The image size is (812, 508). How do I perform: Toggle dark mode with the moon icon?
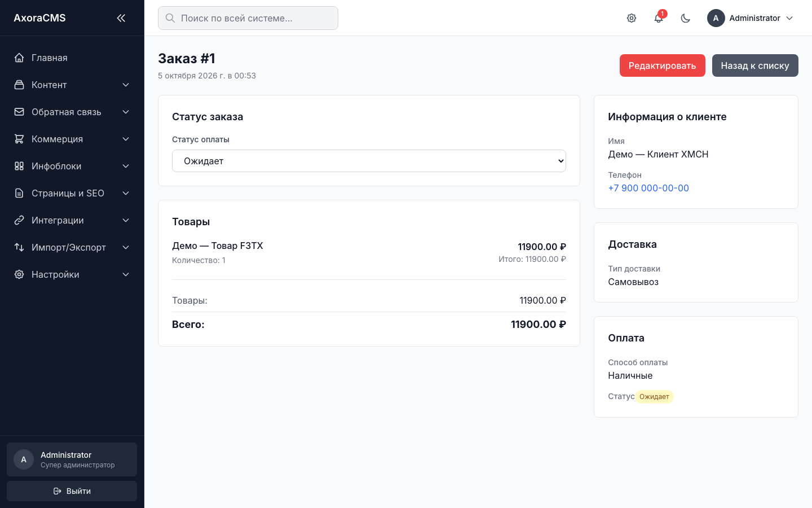pyautogui.click(x=686, y=18)
